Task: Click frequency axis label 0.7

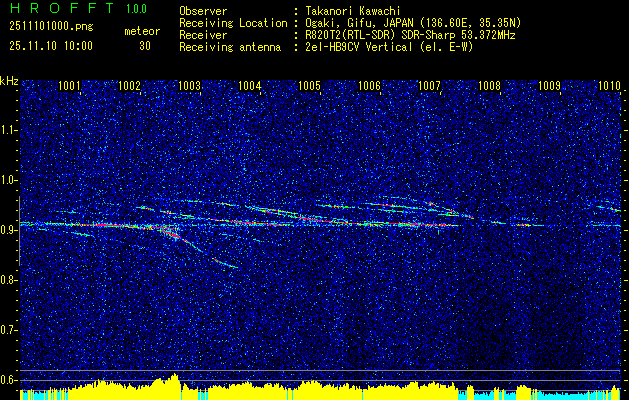Action: pos(9,330)
